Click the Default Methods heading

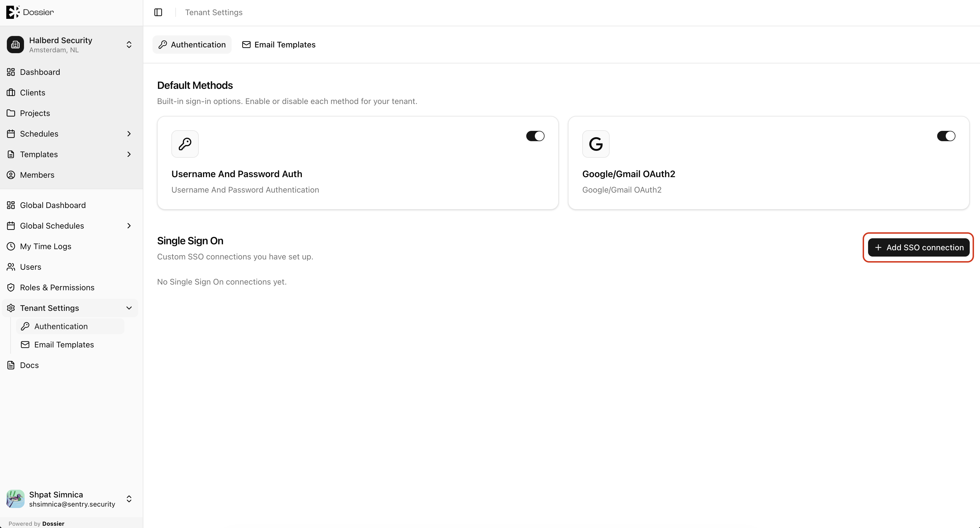coord(195,85)
